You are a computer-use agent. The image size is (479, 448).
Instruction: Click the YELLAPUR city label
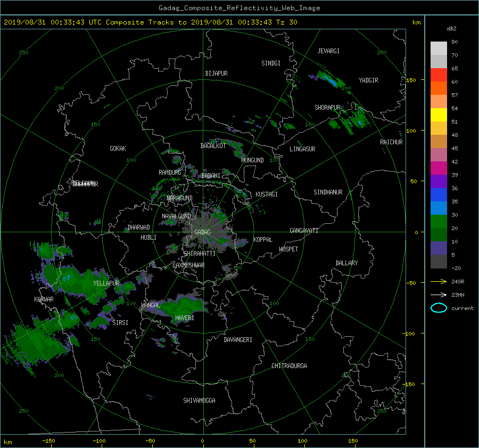pyautogui.click(x=106, y=283)
